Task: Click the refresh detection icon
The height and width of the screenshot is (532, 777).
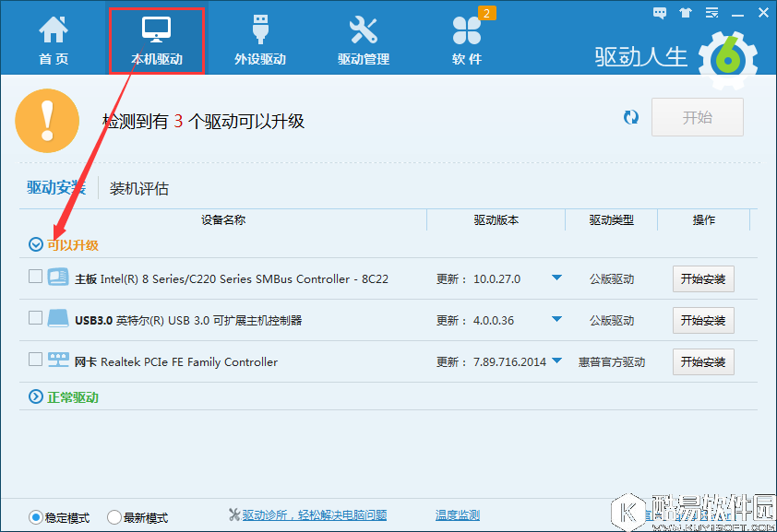Action: click(631, 117)
